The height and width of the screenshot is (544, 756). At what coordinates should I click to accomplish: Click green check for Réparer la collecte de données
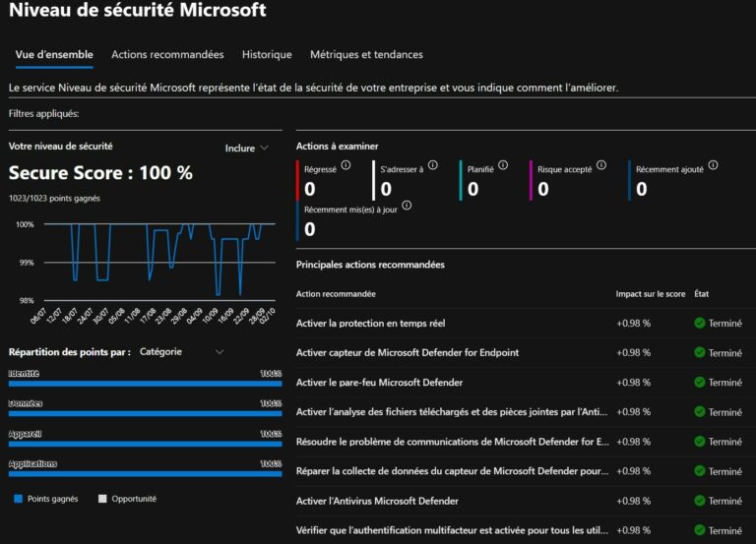point(700,471)
